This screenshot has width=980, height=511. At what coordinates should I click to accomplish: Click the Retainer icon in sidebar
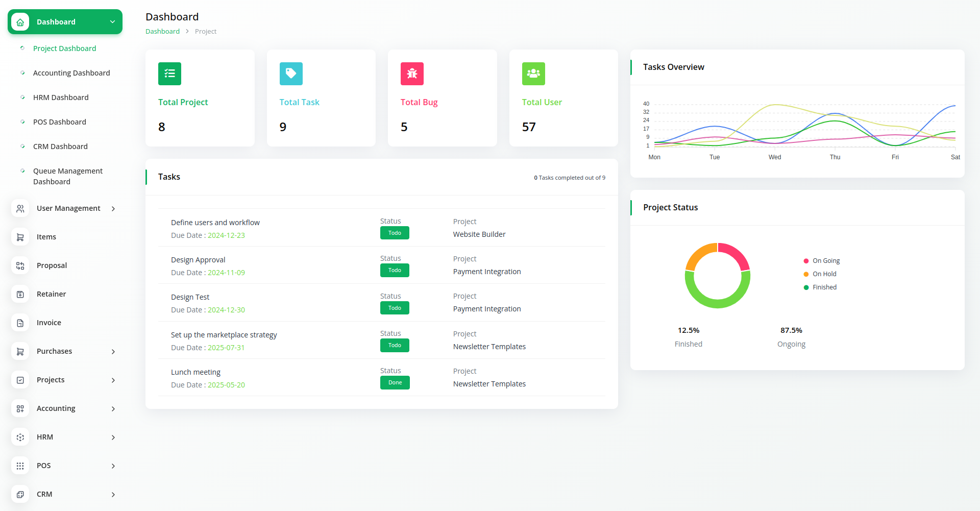pos(20,294)
